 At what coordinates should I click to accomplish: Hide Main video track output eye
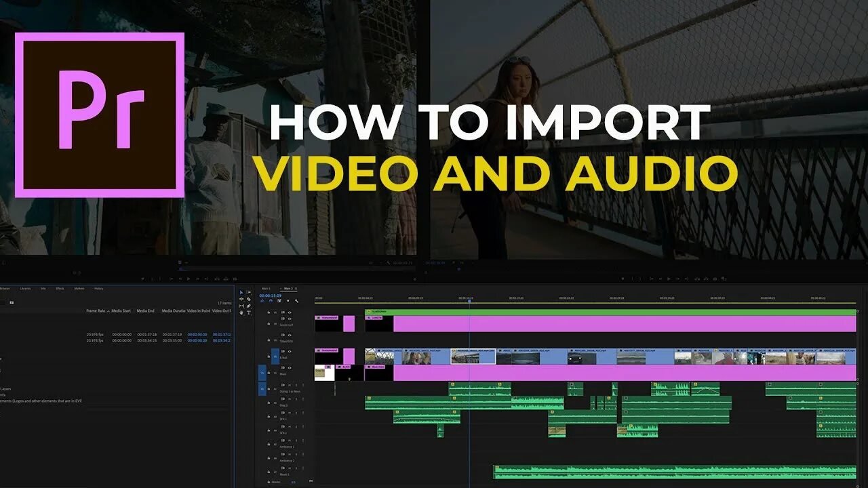tap(290, 367)
